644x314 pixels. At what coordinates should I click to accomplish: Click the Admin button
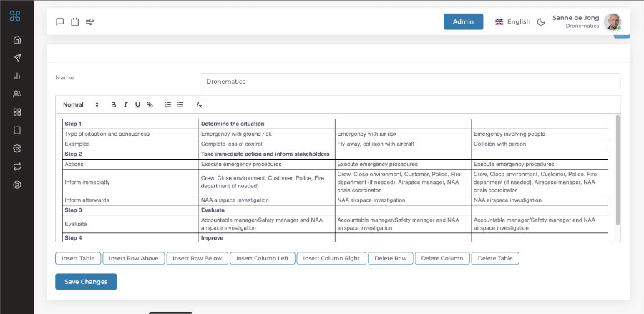463,21
